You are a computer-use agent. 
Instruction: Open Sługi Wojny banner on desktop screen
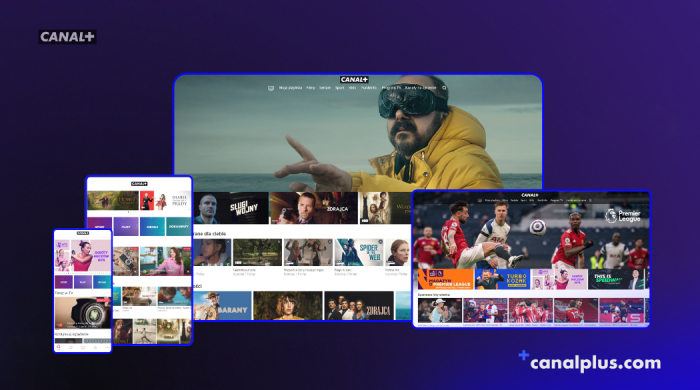[231, 208]
